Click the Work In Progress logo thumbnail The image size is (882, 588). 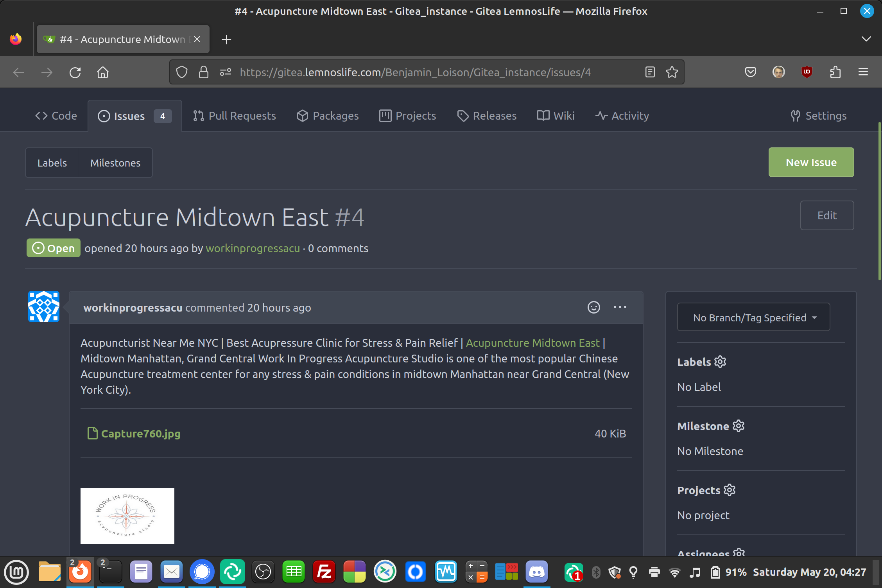point(127,516)
